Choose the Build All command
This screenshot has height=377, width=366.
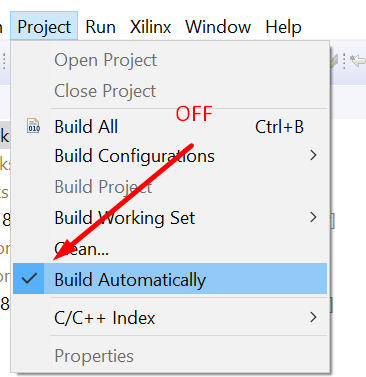(x=86, y=127)
